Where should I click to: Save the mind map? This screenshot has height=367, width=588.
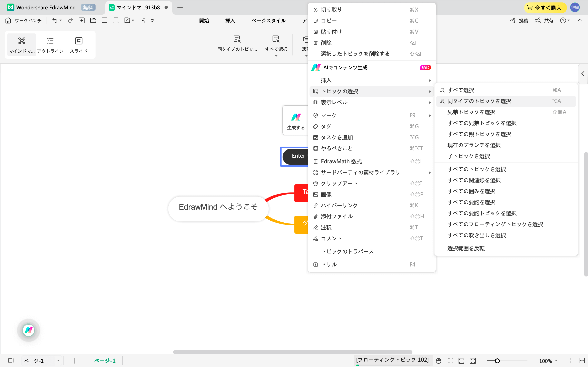point(104,20)
